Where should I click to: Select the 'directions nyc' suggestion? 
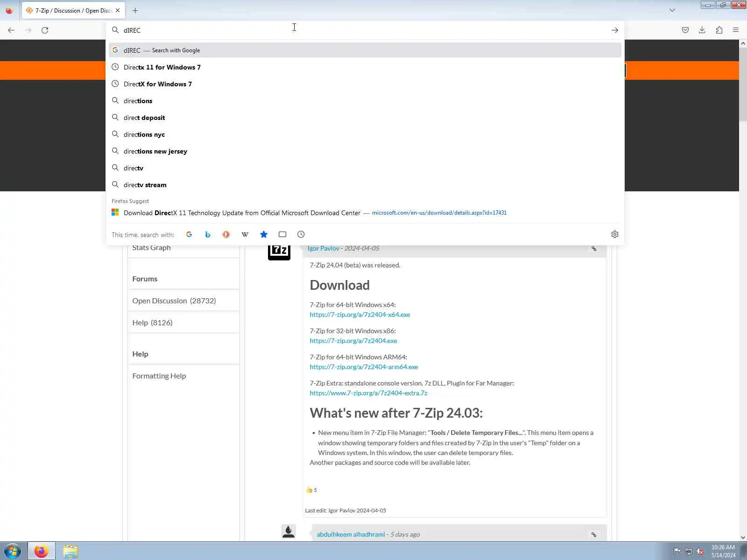point(365,134)
